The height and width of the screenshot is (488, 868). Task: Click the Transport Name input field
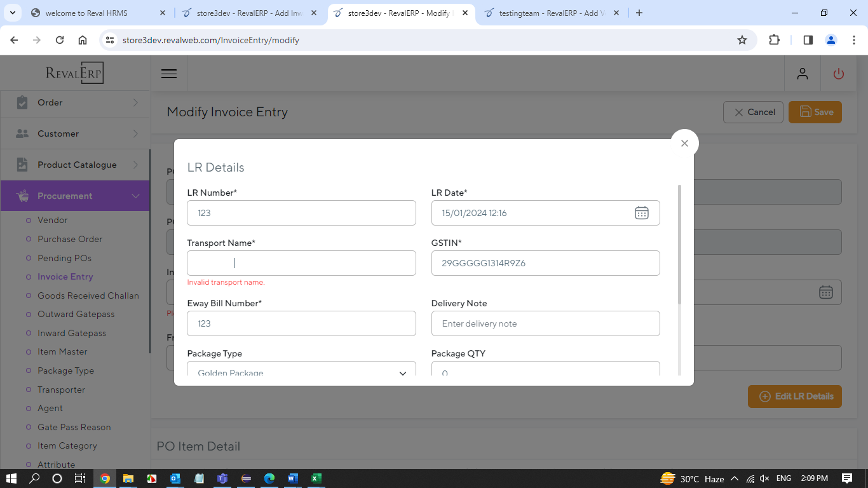click(301, 263)
